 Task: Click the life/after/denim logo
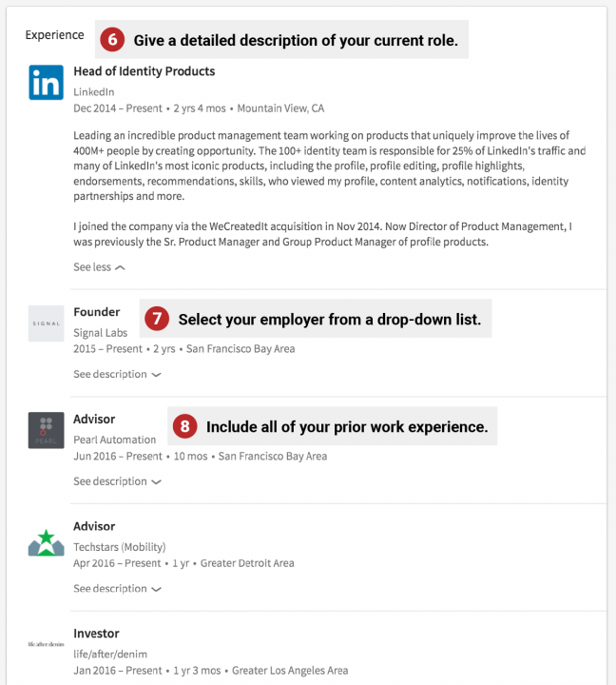(x=46, y=644)
